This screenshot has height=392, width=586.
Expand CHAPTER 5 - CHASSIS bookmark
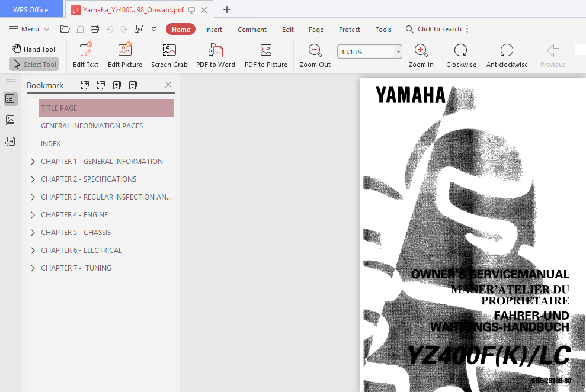(33, 232)
